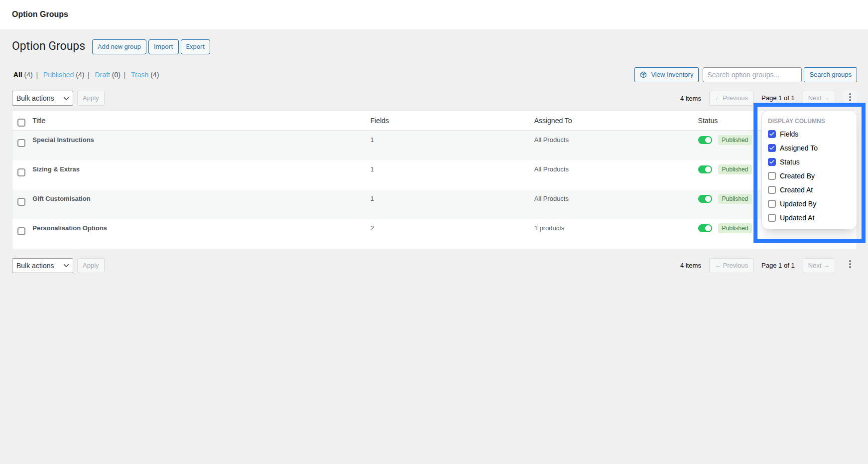Screen dimensions: 868x464
Task: Open the Trash filter
Action: coord(139,75)
